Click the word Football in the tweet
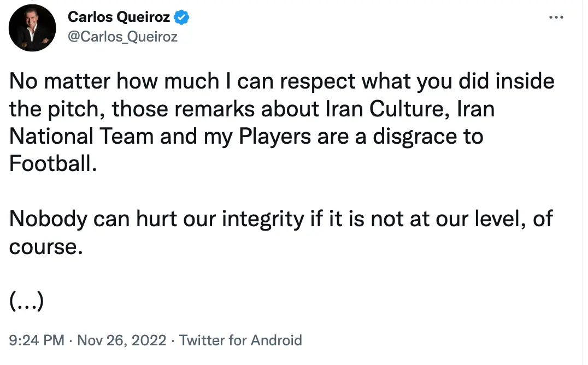 (52, 164)
